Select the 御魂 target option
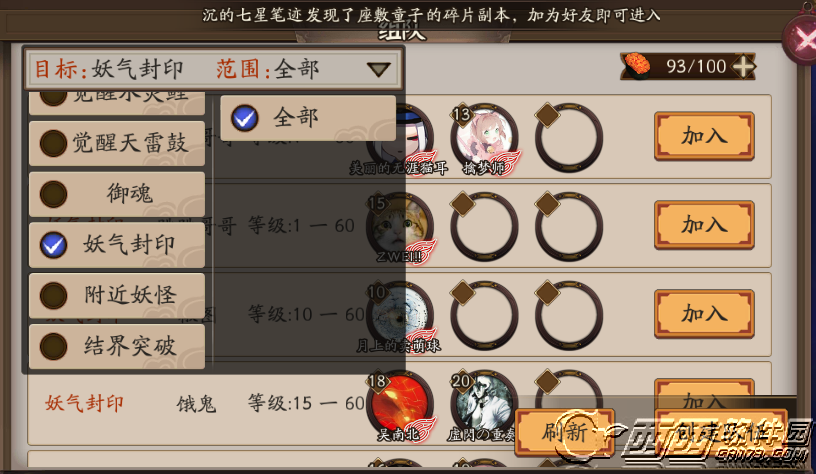Viewport: 816px width, 474px height. [117, 194]
